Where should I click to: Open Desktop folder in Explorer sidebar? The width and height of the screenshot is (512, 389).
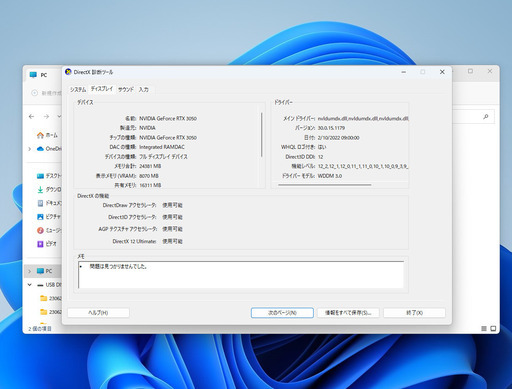(49, 176)
